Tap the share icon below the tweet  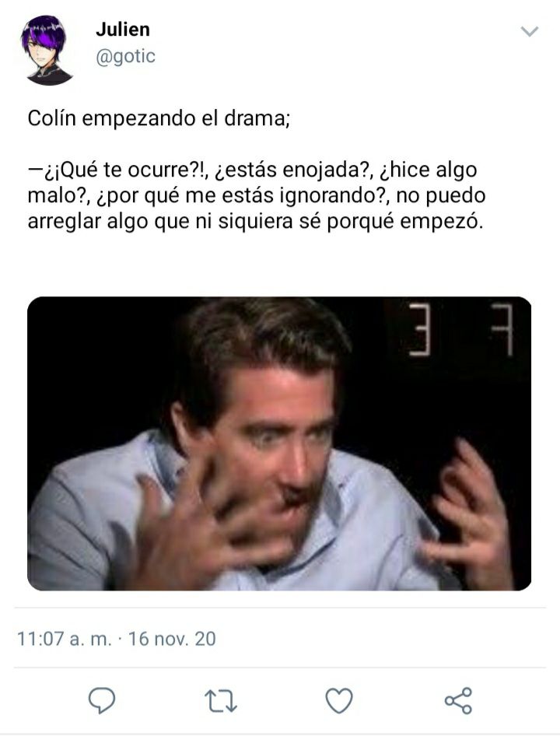[458, 701]
